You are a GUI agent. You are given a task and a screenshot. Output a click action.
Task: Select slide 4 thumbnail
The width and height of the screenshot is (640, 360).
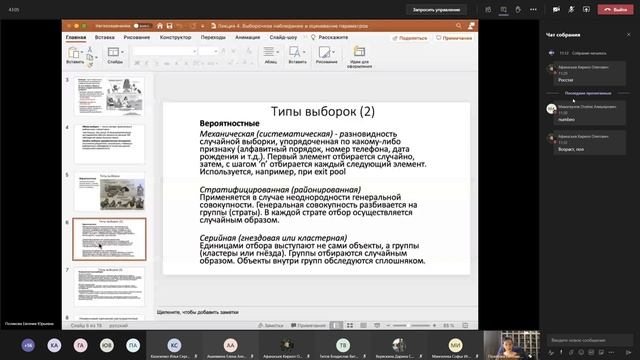[x=109, y=144]
